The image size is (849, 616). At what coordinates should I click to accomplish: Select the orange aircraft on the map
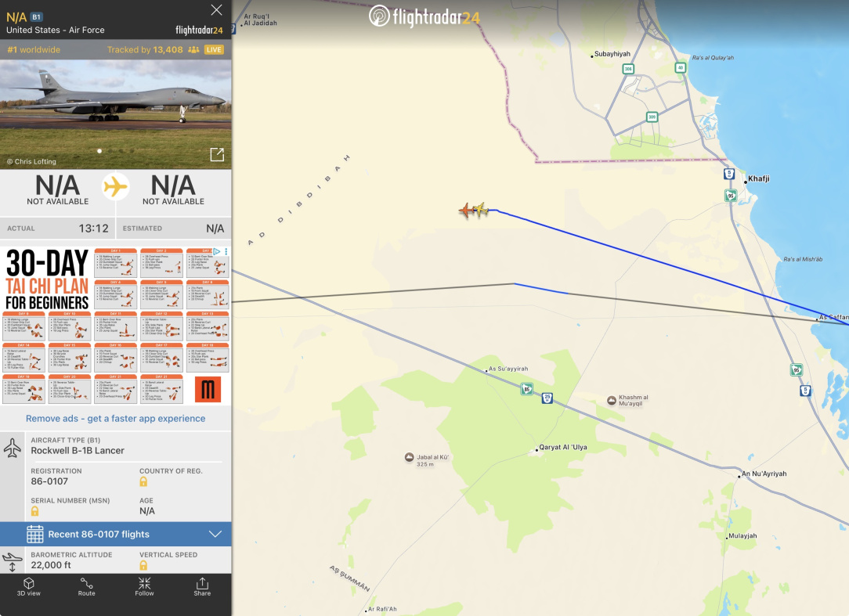tap(466, 210)
